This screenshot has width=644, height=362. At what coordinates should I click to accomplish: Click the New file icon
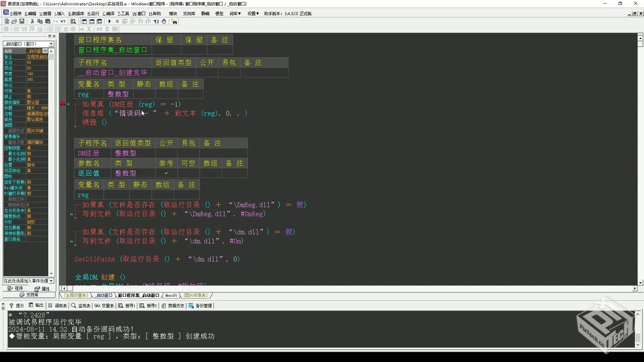[x=6, y=21]
